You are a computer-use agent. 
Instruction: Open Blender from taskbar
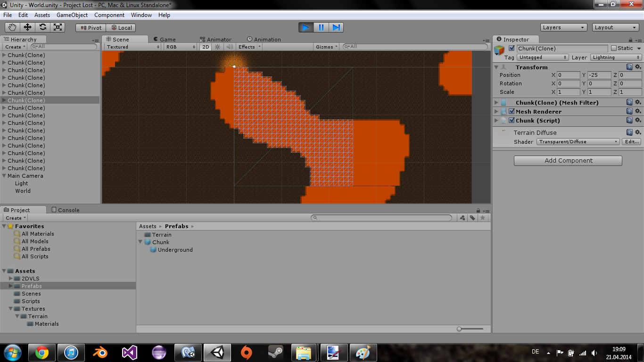(100, 352)
